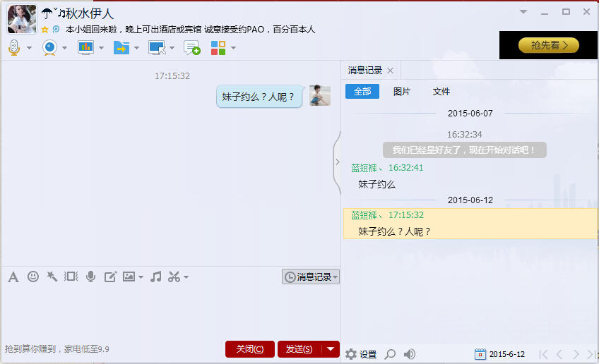
Task: Click the yellow star level icon
Action: click(x=45, y=30)
